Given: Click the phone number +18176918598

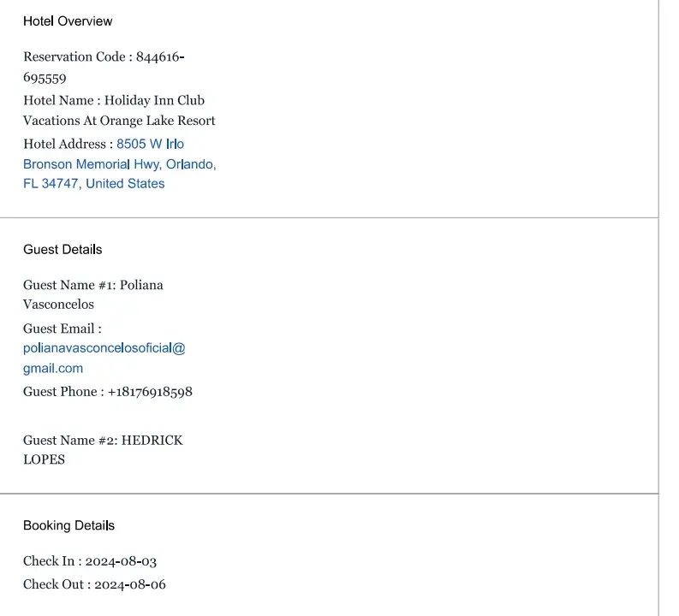Looking at the screenshot, I should (x=150, y=392).
